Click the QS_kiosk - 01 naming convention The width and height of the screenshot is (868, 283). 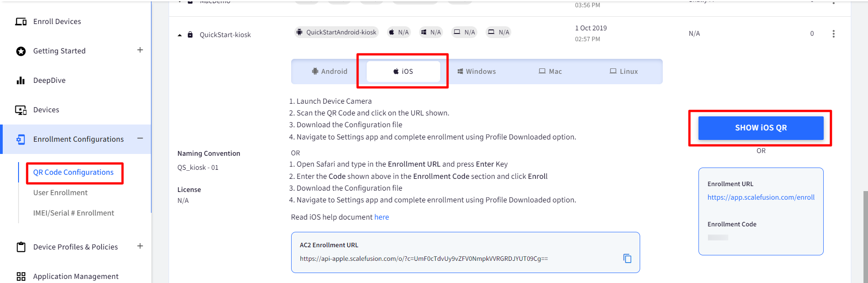pos(198,168)
